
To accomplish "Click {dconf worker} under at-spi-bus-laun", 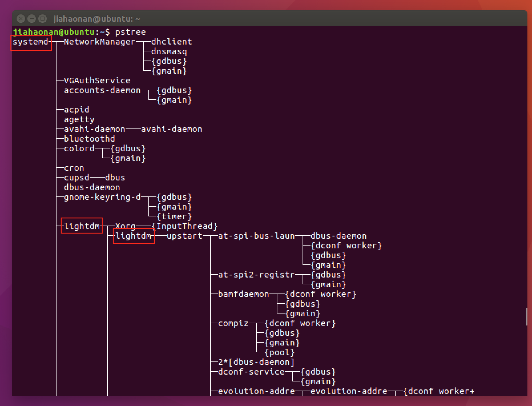I will [x=346, y=246].
